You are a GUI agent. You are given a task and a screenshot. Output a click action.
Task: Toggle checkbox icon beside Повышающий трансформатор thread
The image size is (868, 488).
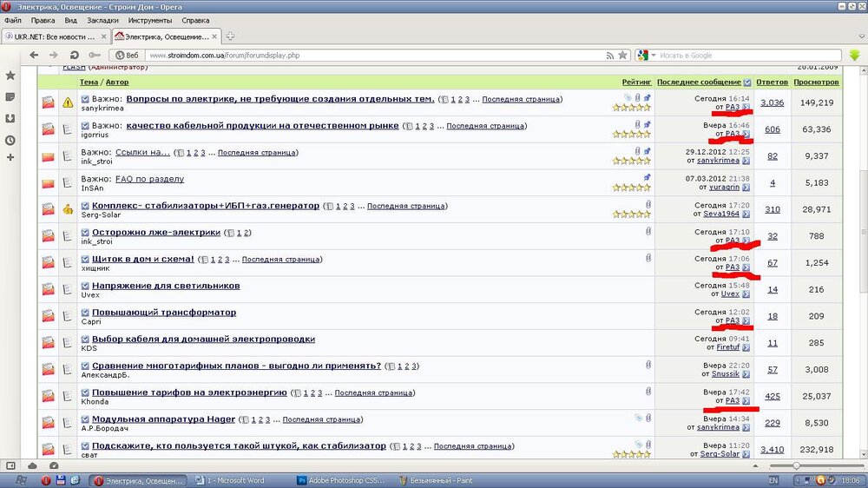(x=85, y=313)
